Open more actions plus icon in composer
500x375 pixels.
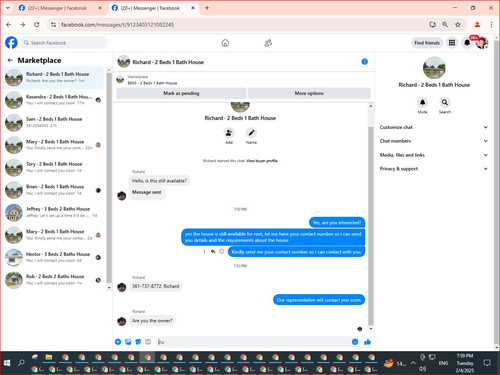[118, 342]
